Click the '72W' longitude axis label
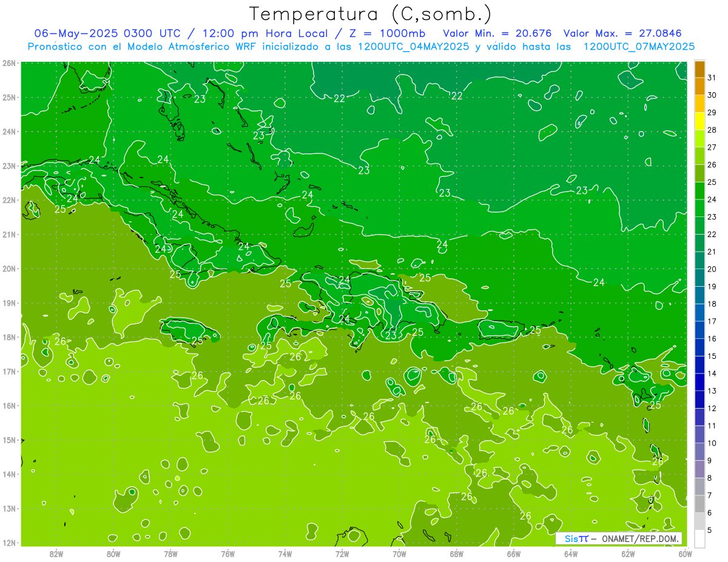The width and height of the screenshot is (728, 562). point(342,554)
